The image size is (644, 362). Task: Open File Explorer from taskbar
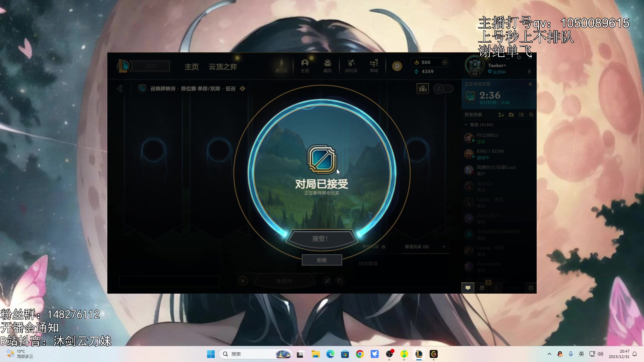(x=315, y=354)
